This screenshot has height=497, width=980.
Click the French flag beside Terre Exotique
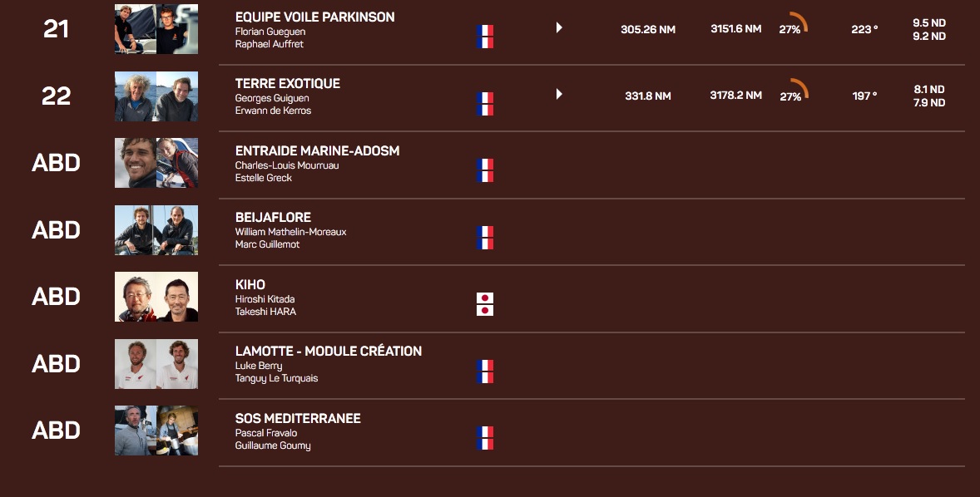pyautogui.click(x=485, y=103)
